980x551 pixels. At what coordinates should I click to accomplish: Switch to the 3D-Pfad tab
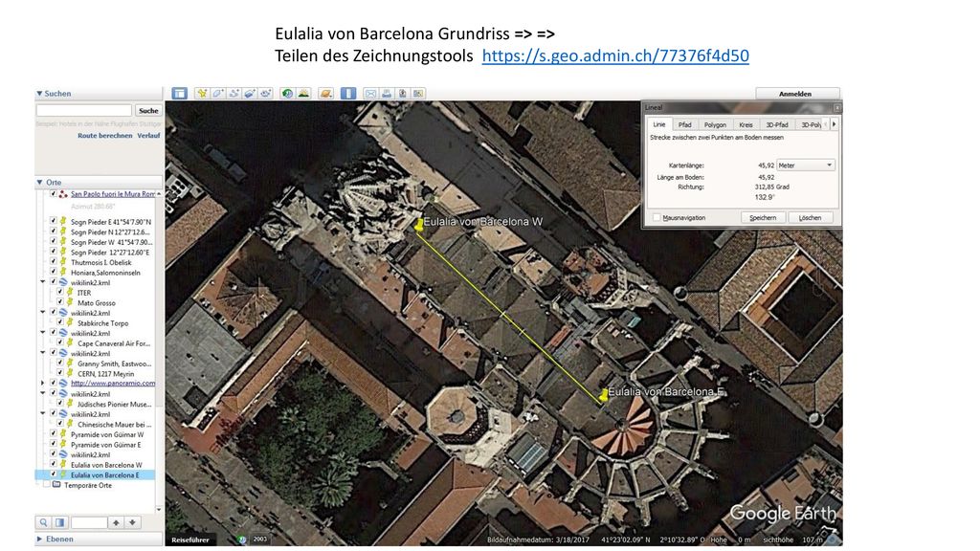pos(777,125)
